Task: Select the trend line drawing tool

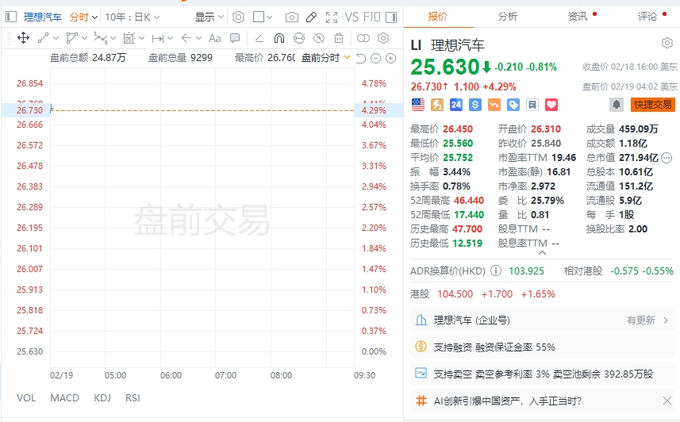Action: [43, 38]
